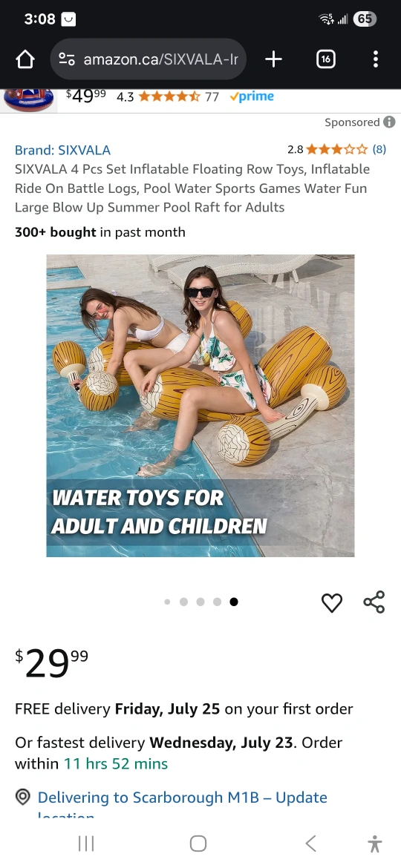401x868 pixels.
Task: Tap the site info icon in address bar
Action: tap(67, 59)
